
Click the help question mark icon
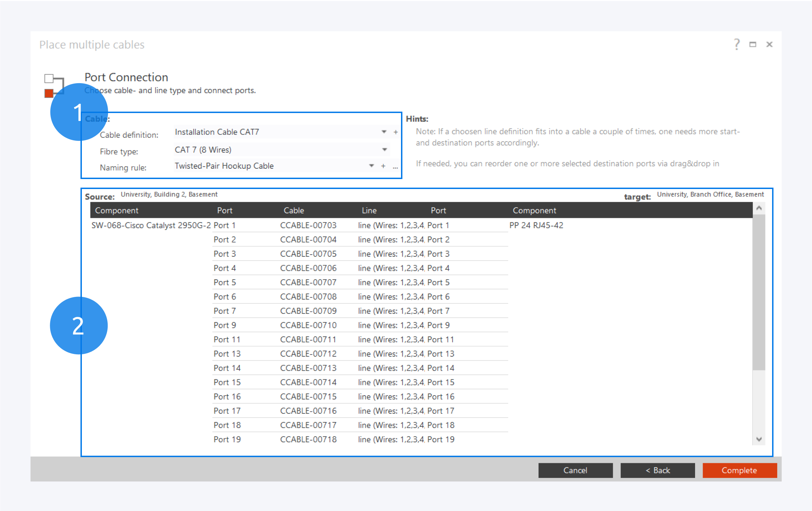click(736, 44)
